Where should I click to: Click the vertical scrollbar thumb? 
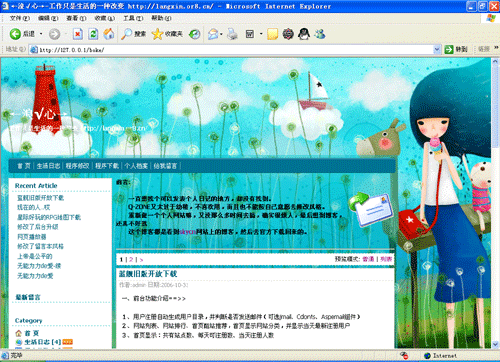click(x=495, y=106)
